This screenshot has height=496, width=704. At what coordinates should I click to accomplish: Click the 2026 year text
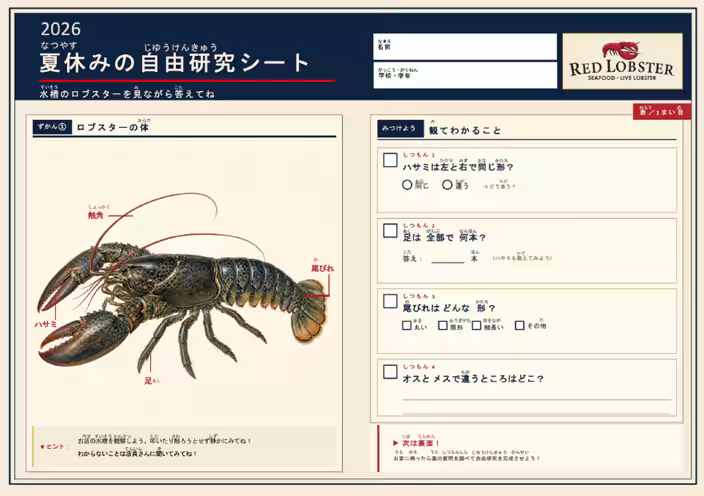click(x=61, y=29)
